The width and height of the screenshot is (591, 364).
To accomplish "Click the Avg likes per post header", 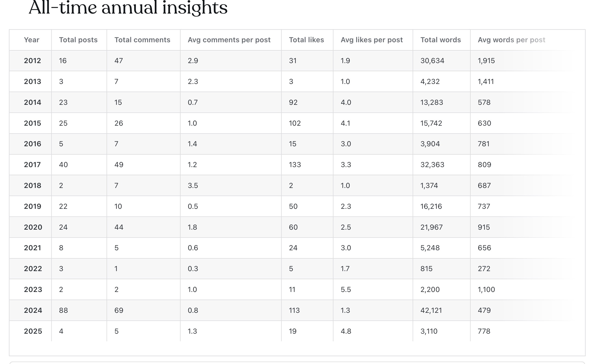I will pyautogui.click(x=371, y=40).
